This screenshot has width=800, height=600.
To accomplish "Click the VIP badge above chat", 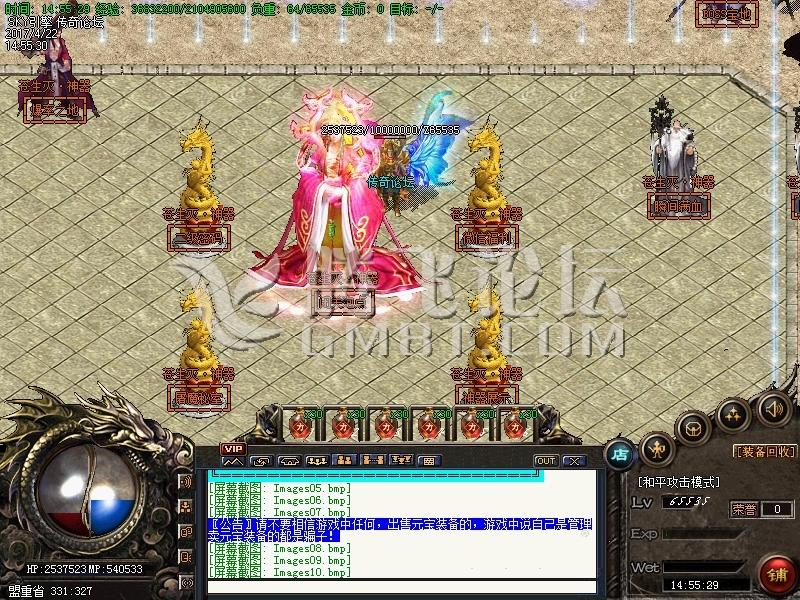I will (x=233, y=448).
